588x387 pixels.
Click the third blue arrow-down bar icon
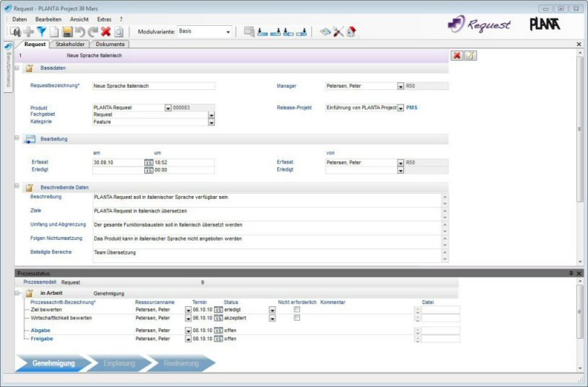pos(289,32)
